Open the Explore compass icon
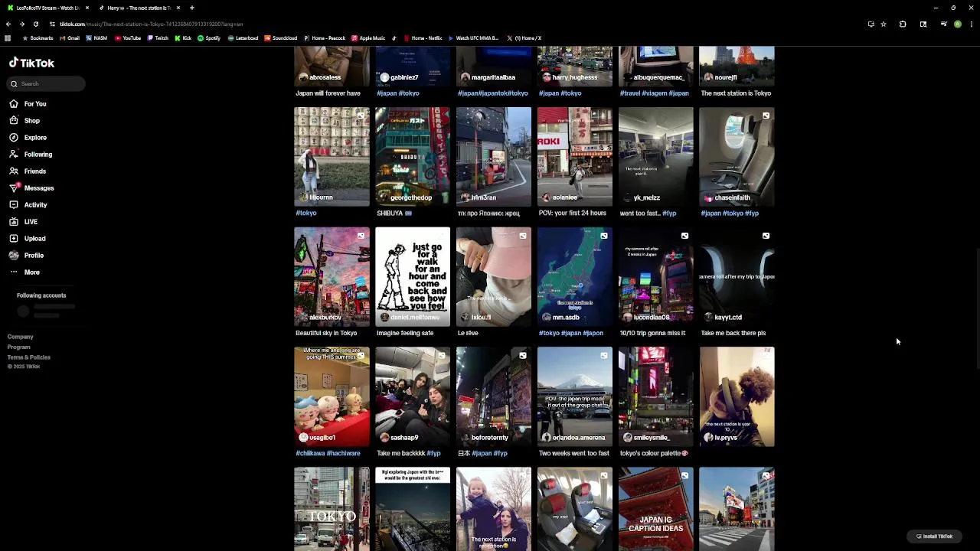980x551 pixels. (14, 138)
